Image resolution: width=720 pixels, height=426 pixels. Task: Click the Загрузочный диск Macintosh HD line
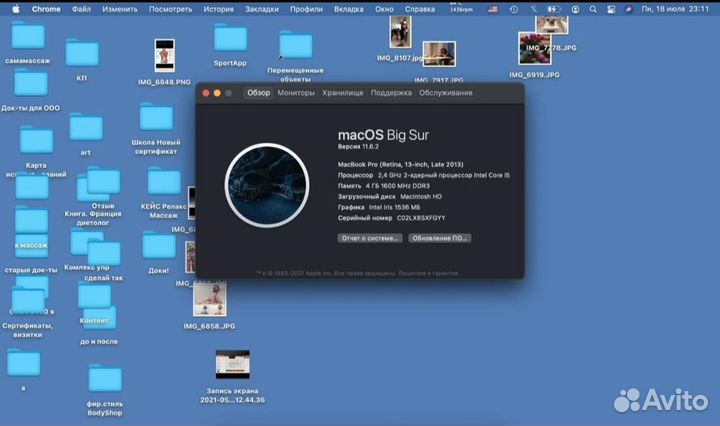(390, 196)
